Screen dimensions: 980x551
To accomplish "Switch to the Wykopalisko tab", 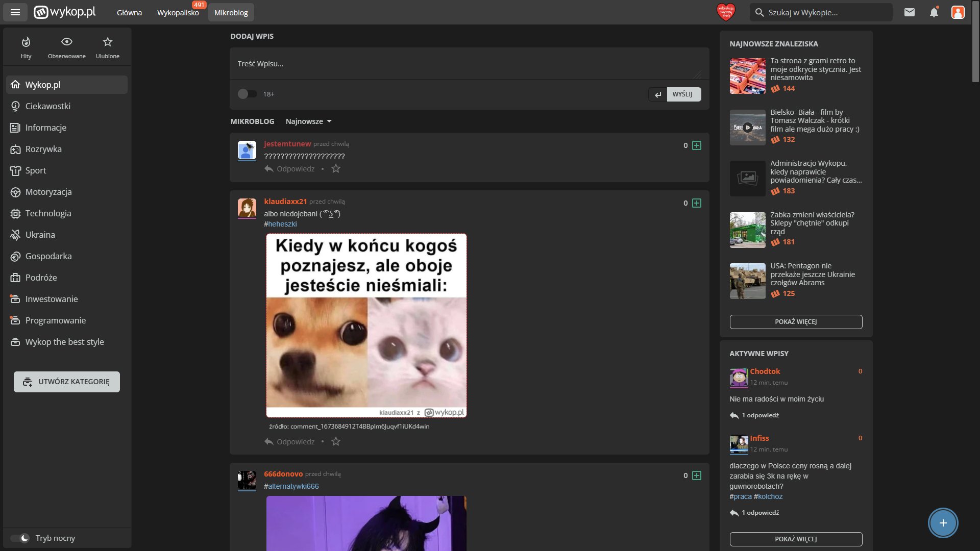I will 178,12.
